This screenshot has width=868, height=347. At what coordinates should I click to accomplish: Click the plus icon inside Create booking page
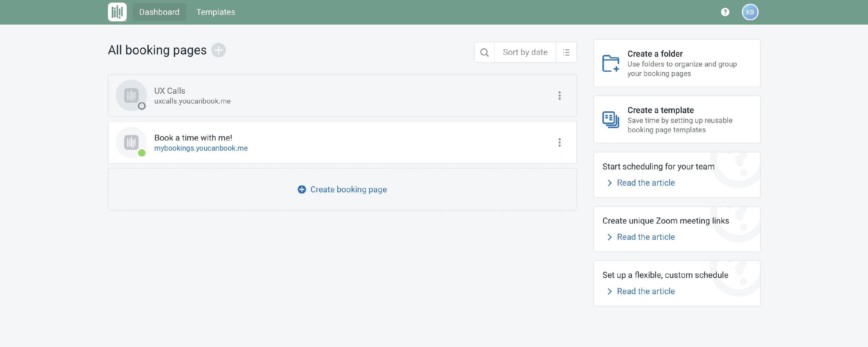301,189
